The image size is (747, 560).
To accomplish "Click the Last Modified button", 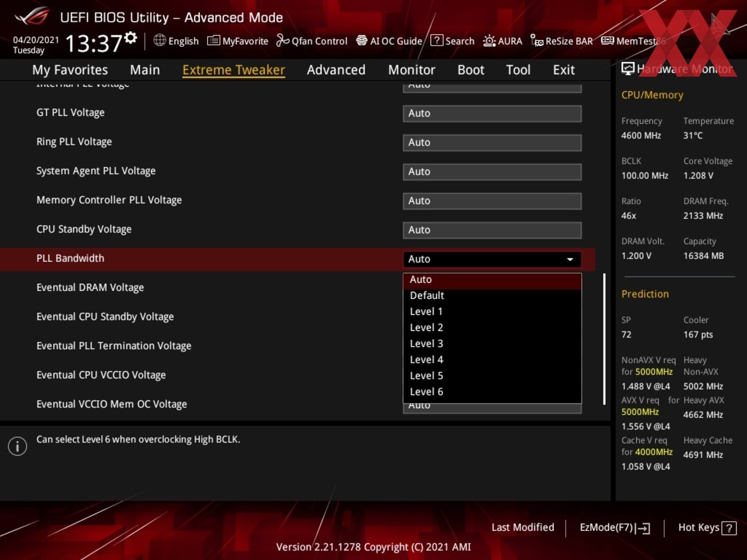I will click(x=523, y=528).
